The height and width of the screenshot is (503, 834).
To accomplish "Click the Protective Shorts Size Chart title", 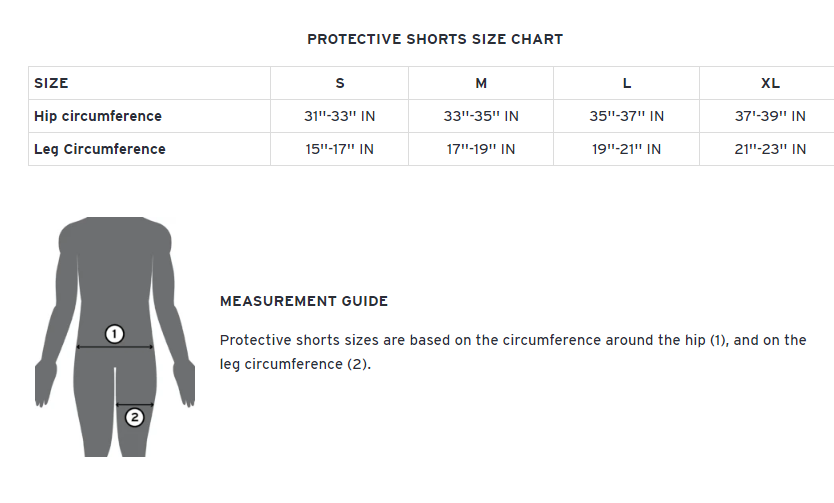I will [x=435, y=39].
